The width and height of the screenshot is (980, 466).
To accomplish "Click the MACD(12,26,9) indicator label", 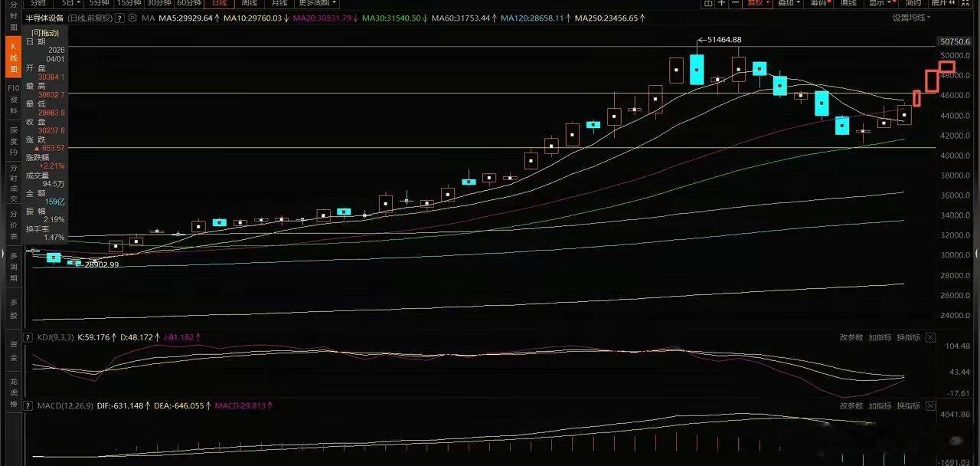I will coord(66,405).
